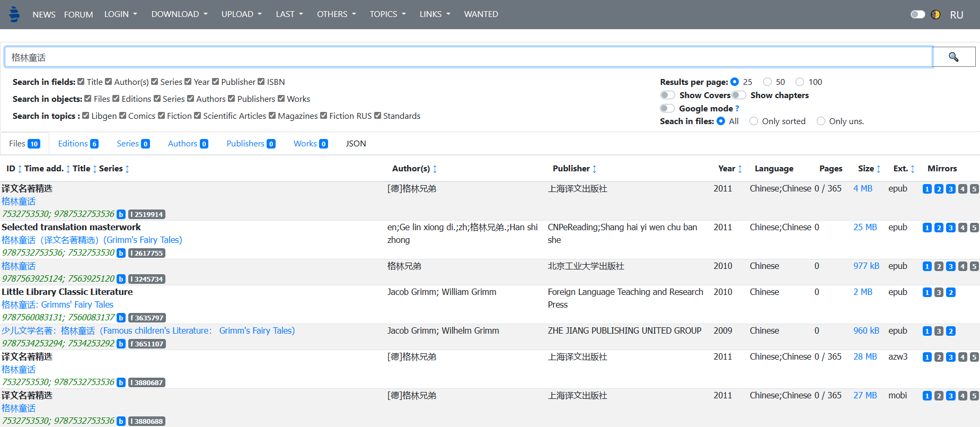The image size is (980, 427).
Task: Click the Library Genesis logo icon
Action: (14, 14)
